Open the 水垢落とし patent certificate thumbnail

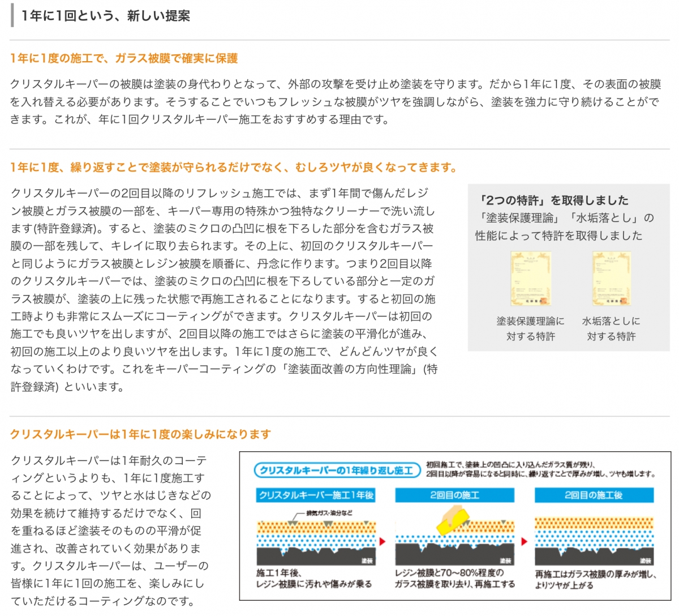tap(612, 279)
